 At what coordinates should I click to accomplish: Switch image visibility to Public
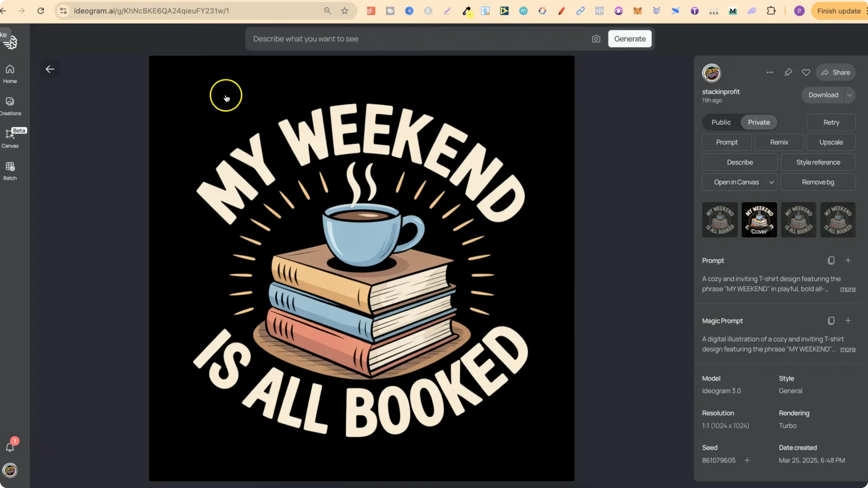pyautogui.click(x=721, y=122)
